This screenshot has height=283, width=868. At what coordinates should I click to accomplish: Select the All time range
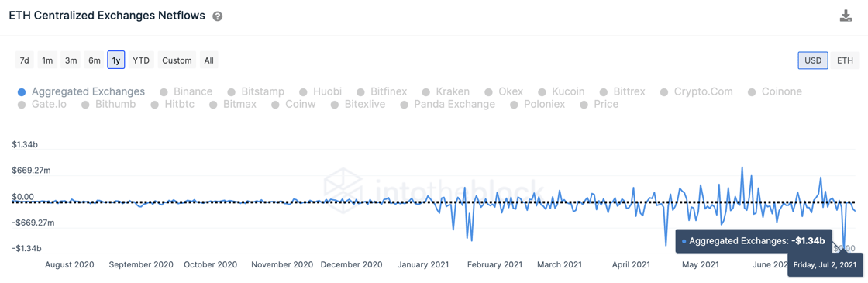click(208, 60)
